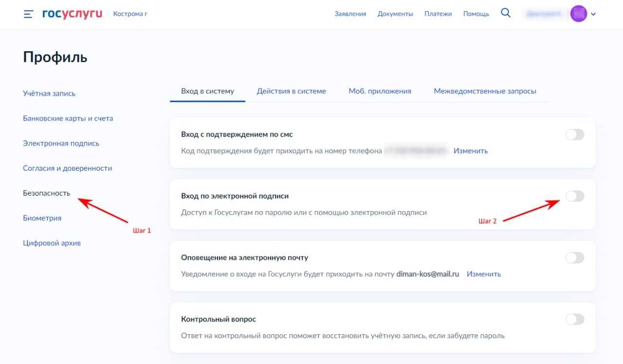This screenshot has height=364, width=623.
Task: Select Биометрия in the sidebar
Action: point(42,218)
